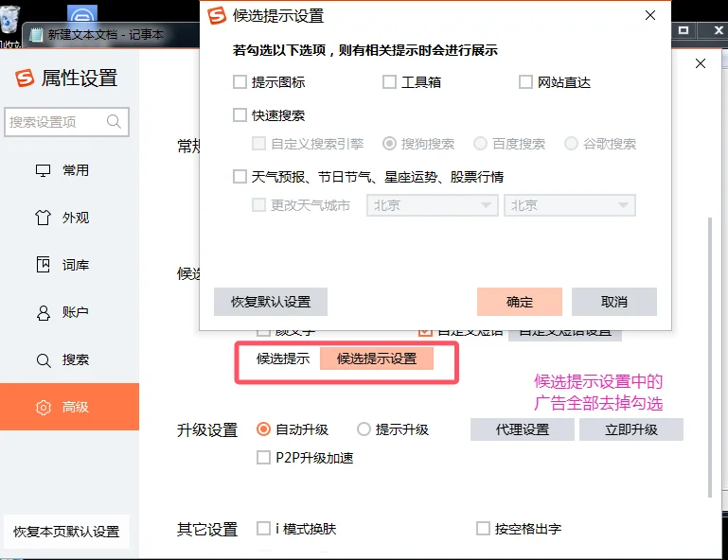The image size is (728, 560).
Task: Click the 其它设置 section label
Action: [x=207, y=530]
